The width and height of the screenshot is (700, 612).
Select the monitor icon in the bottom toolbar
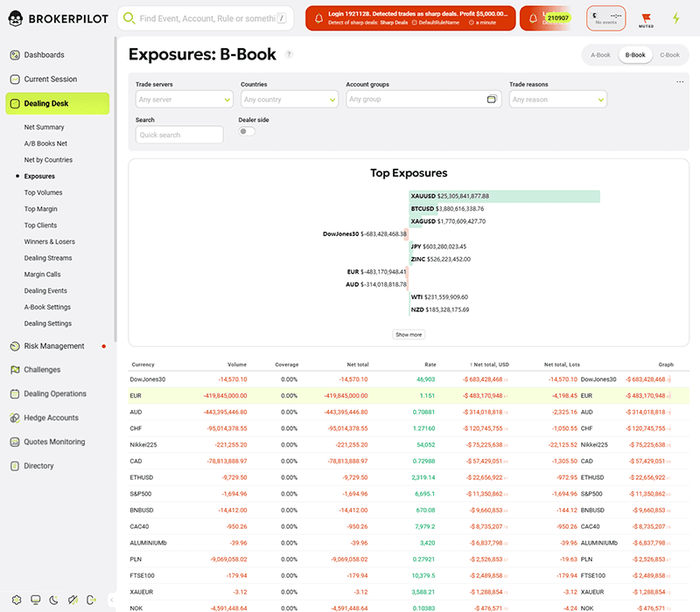point(35,600)
